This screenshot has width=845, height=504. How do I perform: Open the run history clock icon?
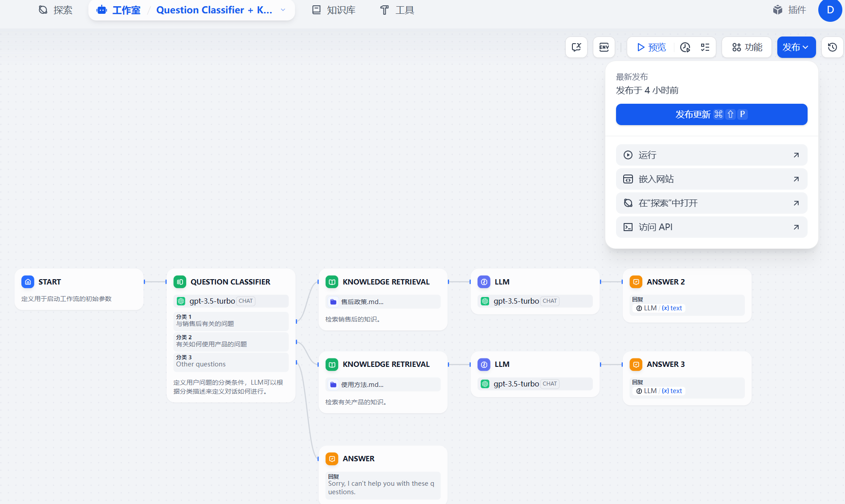(x=685, y=47)
